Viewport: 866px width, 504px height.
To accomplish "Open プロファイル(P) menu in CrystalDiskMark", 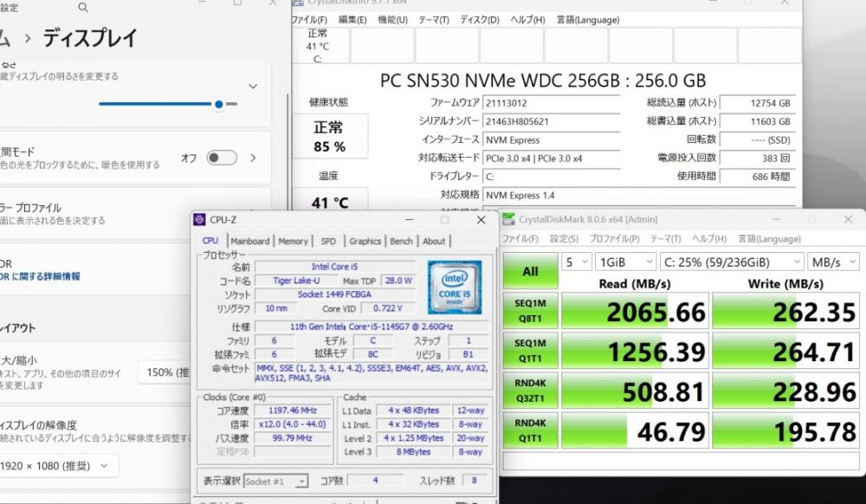I will click(614, 239).
